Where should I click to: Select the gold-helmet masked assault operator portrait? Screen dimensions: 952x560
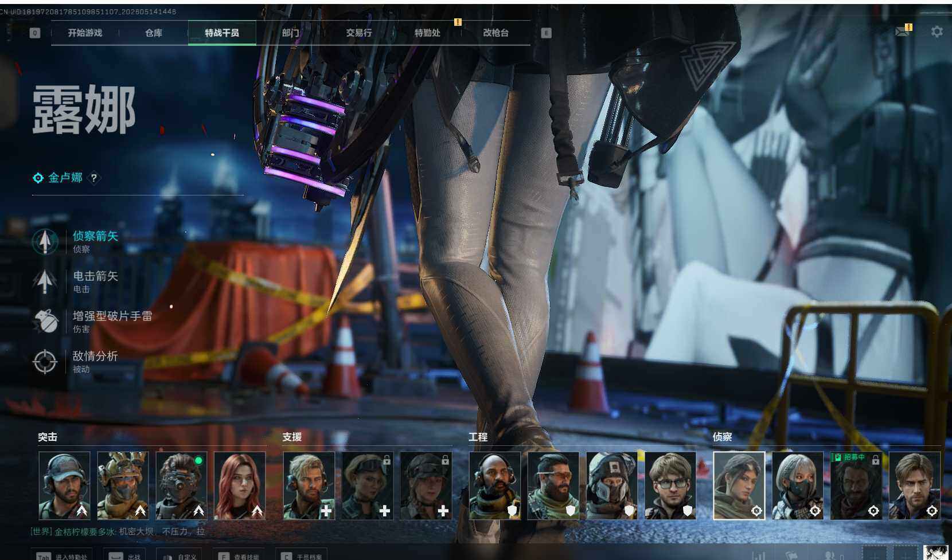tap(123, 485)
